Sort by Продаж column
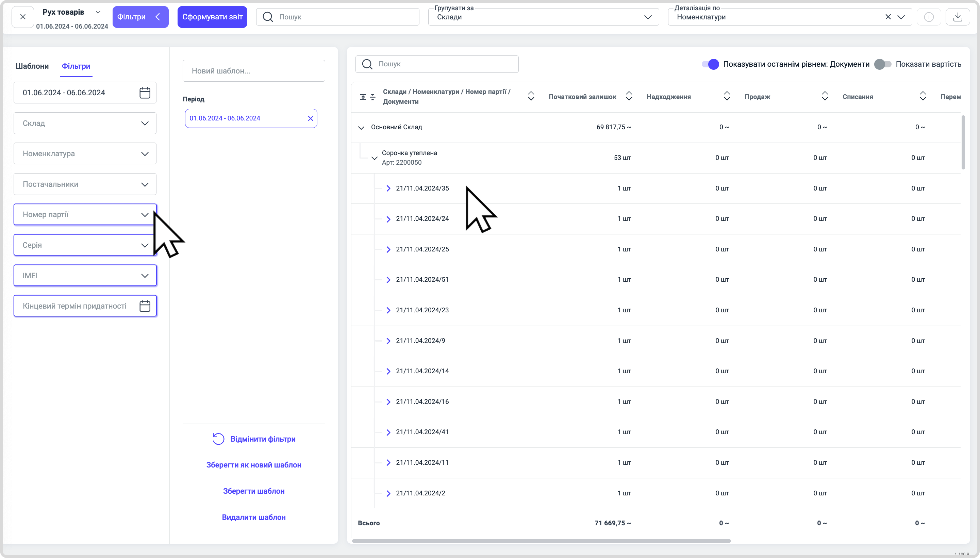 click(825, 96)
